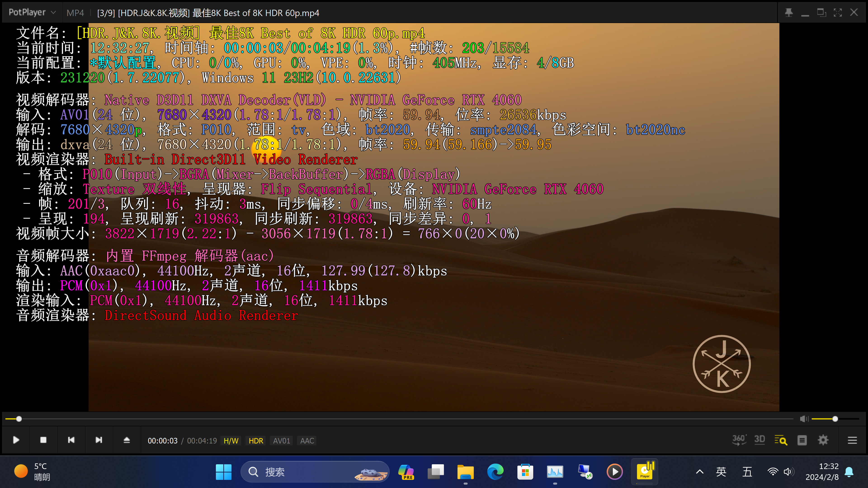Open the control panel gear icon
868x488 pixels.
[x=823, y=440]
